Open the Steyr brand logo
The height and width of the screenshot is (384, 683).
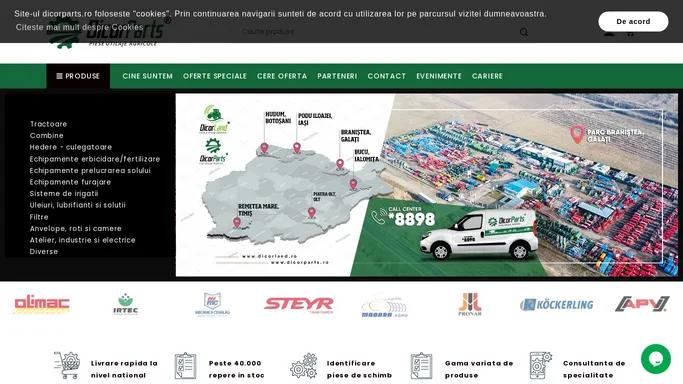point(299,304)
